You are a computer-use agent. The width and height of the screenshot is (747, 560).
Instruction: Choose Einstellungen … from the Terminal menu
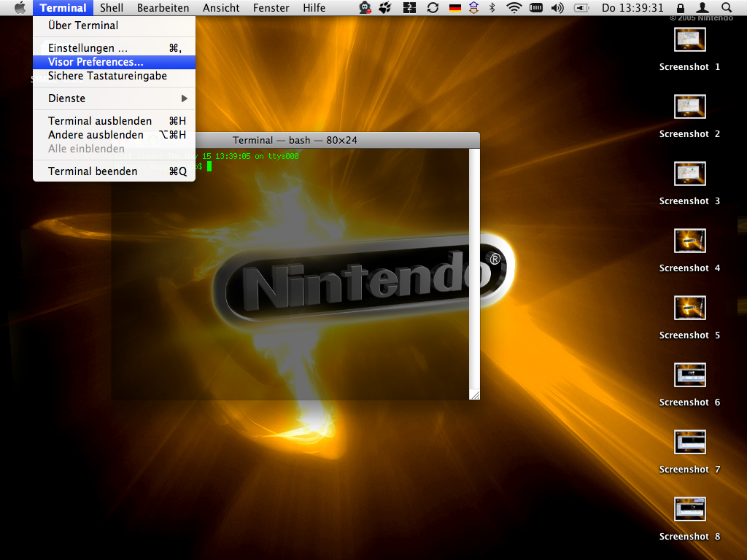114,47
